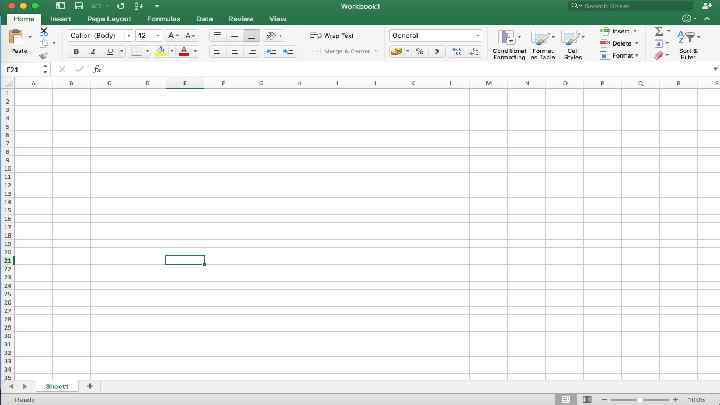
Task: Open Cell Styles gallery
Action: 573,45
